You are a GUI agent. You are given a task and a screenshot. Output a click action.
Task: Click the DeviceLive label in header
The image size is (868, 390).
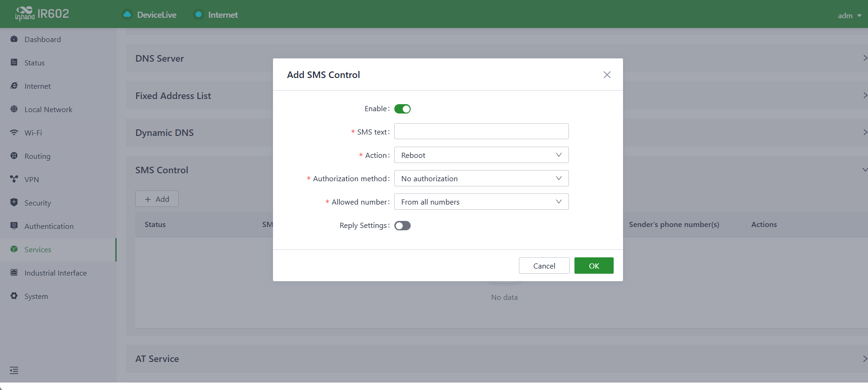coord(157,15)
